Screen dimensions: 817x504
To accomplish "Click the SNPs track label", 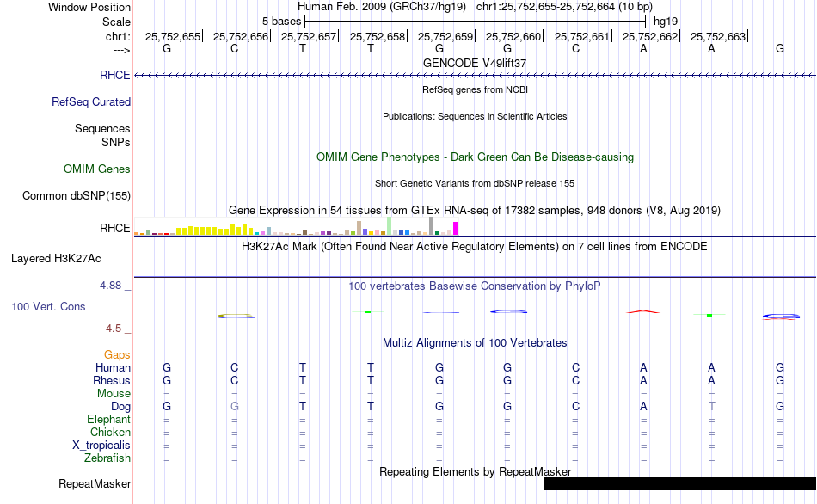I will coord(116,142).
